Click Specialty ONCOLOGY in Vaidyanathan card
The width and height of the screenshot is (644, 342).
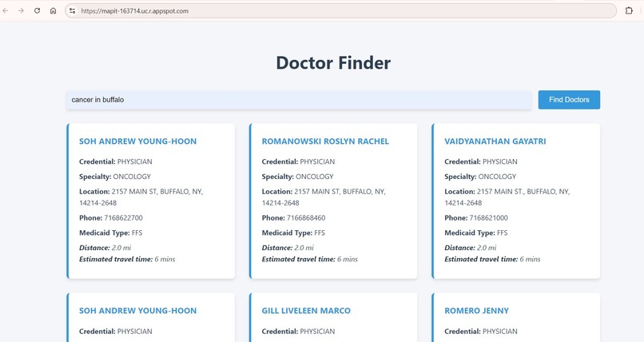tap(480, 177)
